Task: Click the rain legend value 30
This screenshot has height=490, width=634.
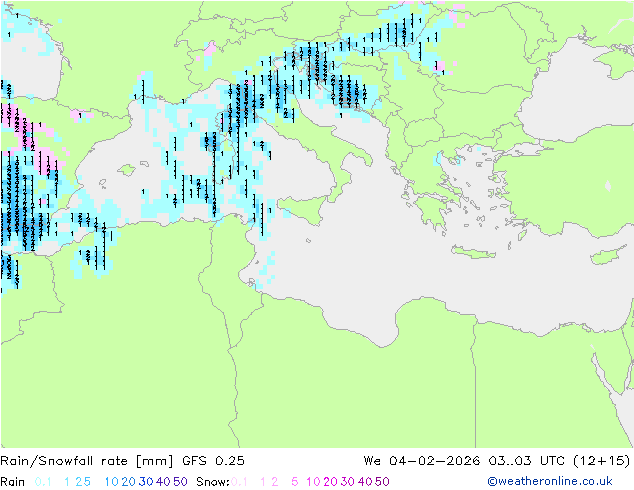Action: coord(146,482)
